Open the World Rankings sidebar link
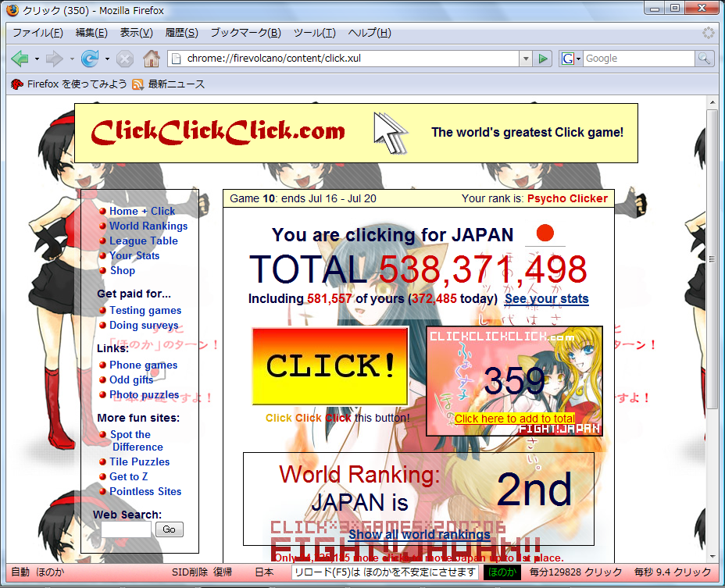This screenshot has width=725, height=588. click(x=148, y=226)
